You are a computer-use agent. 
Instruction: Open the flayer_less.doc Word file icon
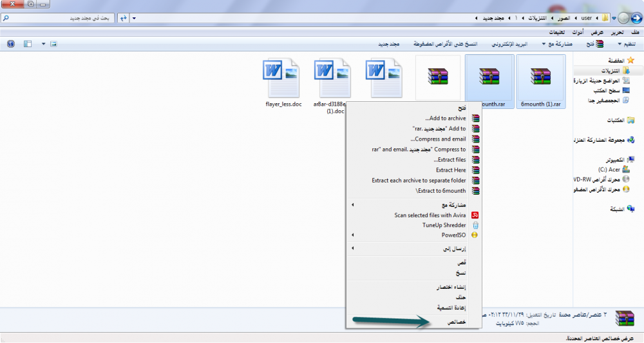click(x=283, y=77)
